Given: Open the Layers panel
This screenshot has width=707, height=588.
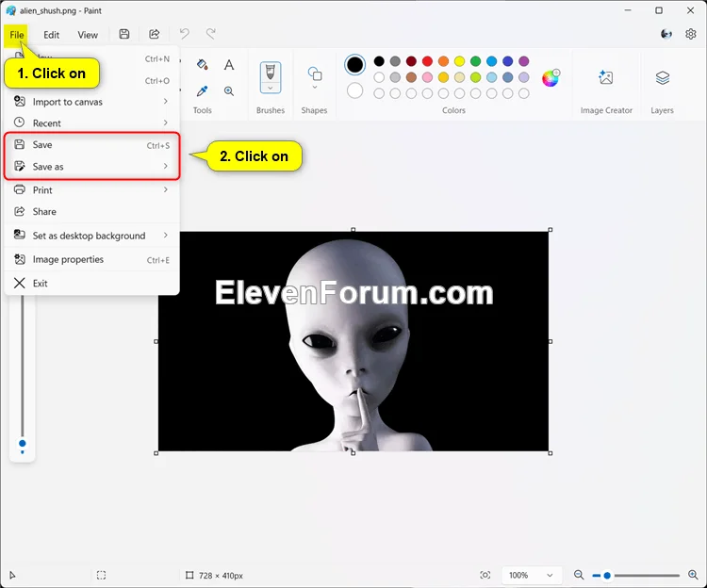Looking at the screenshot, I should pos(662,77).
